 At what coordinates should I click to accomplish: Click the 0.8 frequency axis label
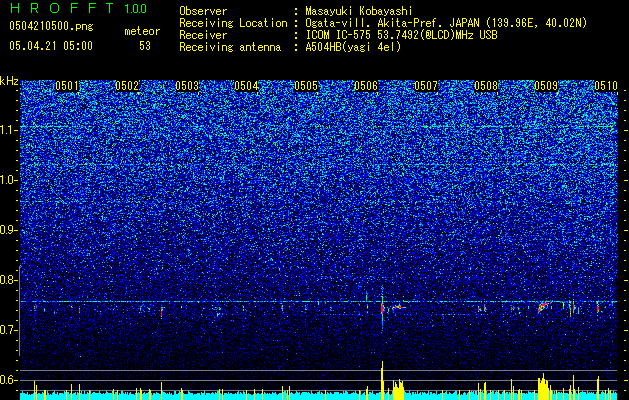tap(8, 280)
